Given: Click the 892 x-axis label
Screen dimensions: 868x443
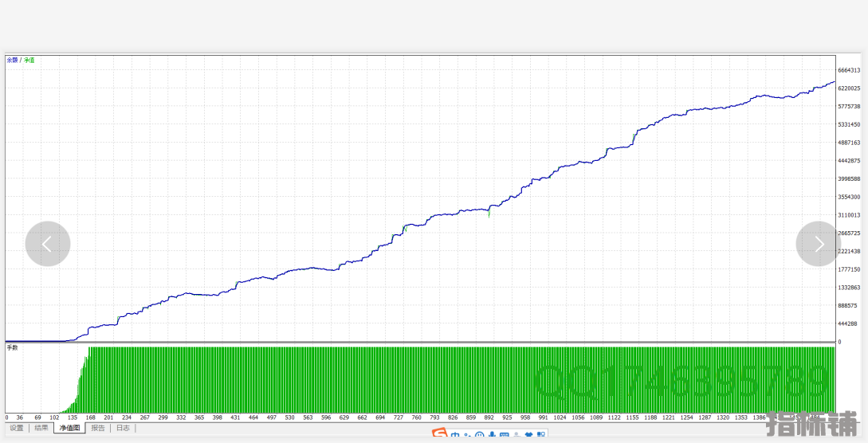Looking at the screenshot, I should pos(489,418).
